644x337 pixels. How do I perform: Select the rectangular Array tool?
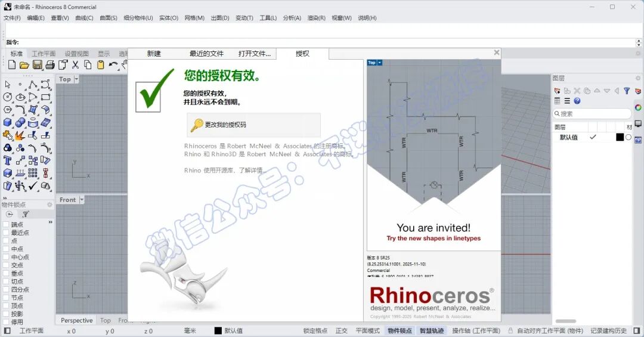[x=33, y=173]
